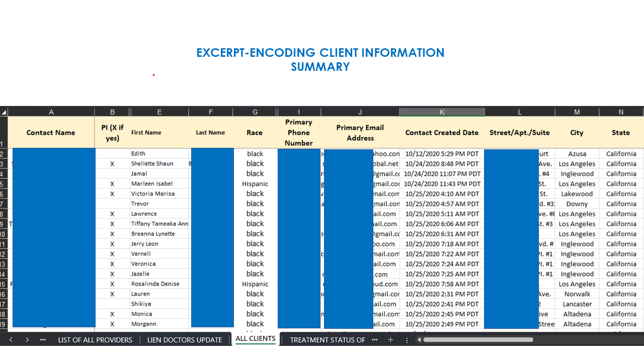Click the first name cell Rosalinda Denise

coord(159,284)
